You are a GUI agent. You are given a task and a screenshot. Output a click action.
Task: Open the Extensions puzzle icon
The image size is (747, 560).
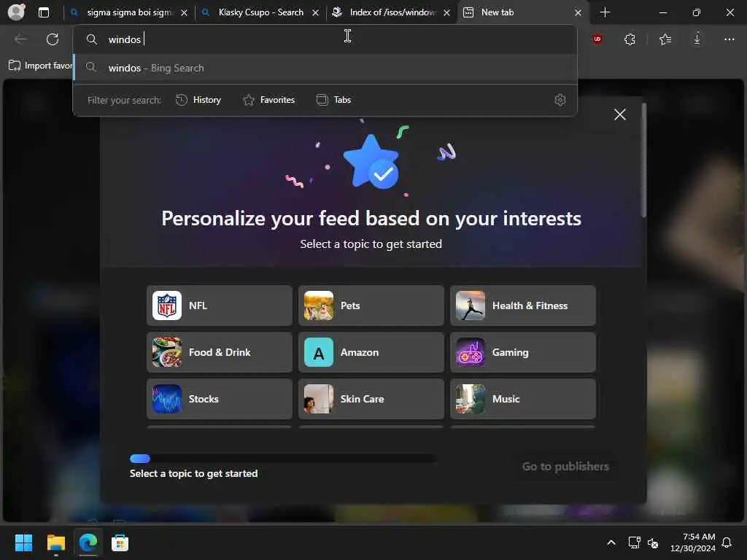pos(630,39)
